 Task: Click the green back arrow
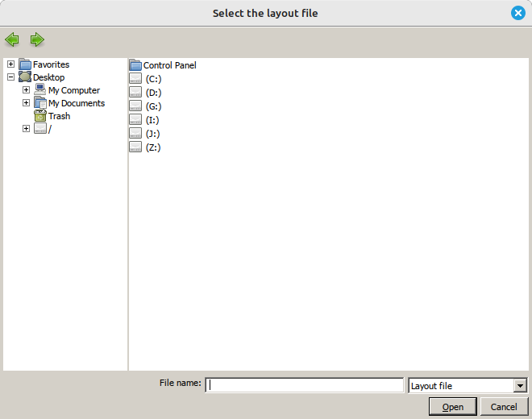[12, 39]
